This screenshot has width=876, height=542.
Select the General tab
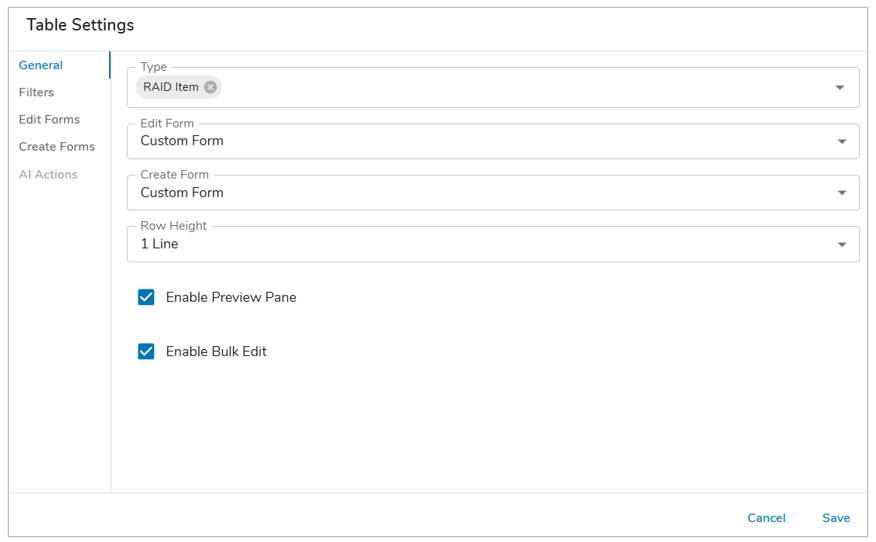[41, 65]
